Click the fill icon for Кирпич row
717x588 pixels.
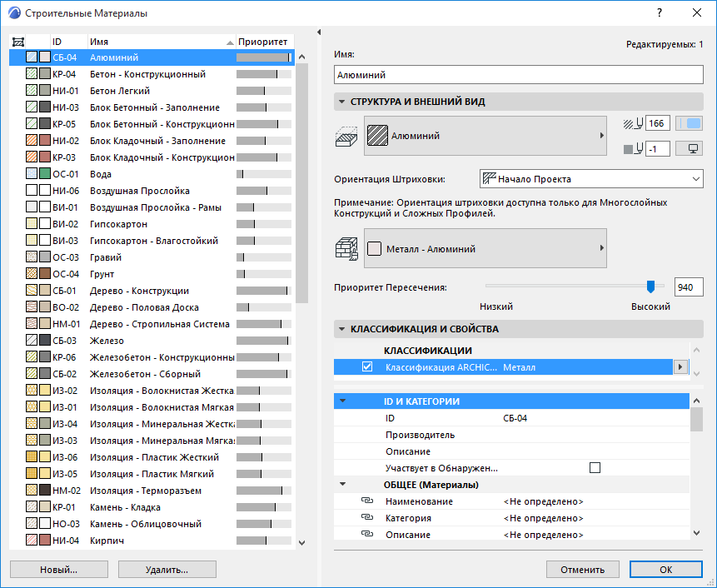tap(32, 541)
